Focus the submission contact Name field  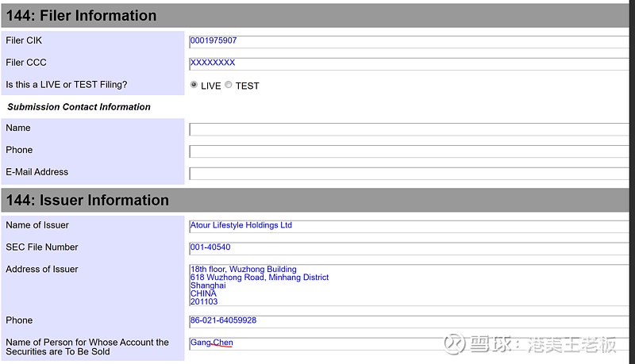(409, 129)
